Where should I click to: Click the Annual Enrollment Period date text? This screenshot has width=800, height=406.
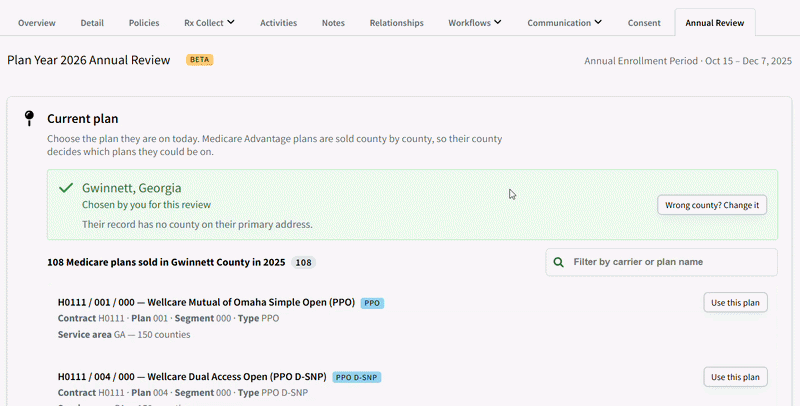[688, 61]
